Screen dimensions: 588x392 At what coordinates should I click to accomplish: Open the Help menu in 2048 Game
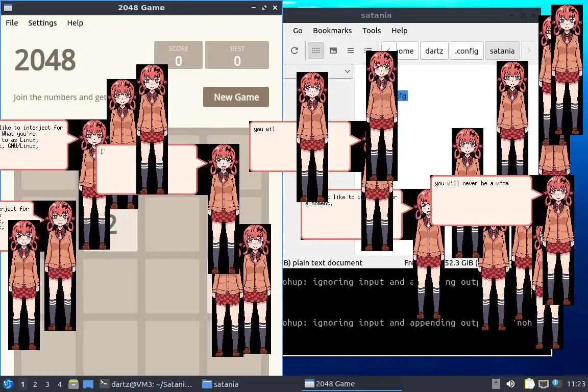click(x=75, y=23)
